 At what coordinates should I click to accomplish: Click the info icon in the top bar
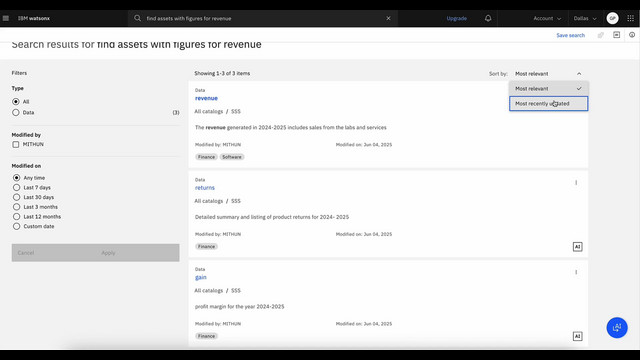tap(632, 35)
